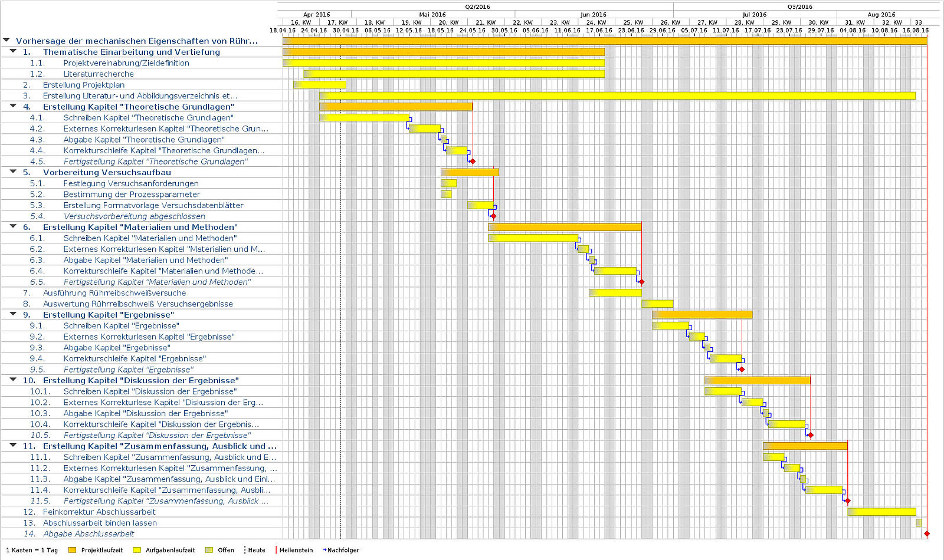The image size is (944, 560).
Task: Select the Offen legend swatch
Action: (x=209, y=550)
